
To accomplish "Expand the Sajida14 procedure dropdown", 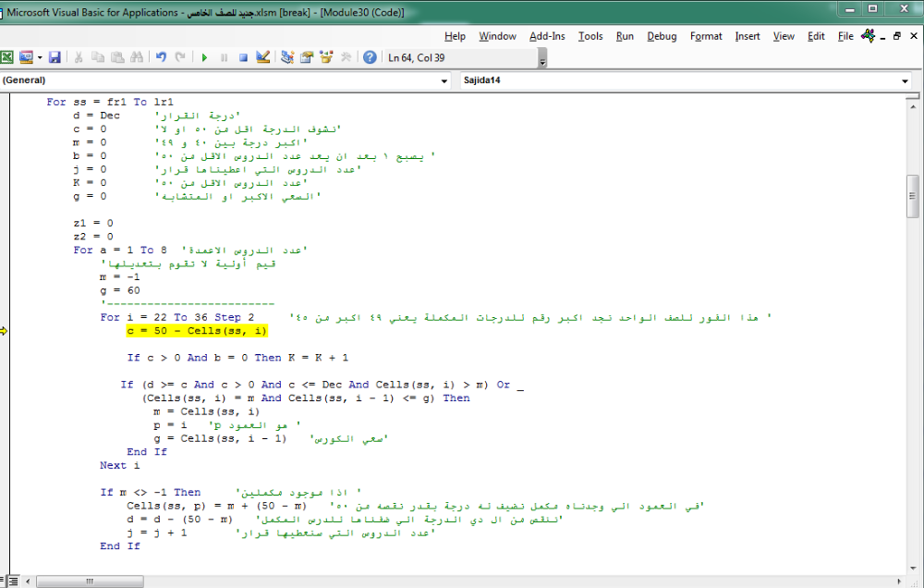I will [905, 81].
